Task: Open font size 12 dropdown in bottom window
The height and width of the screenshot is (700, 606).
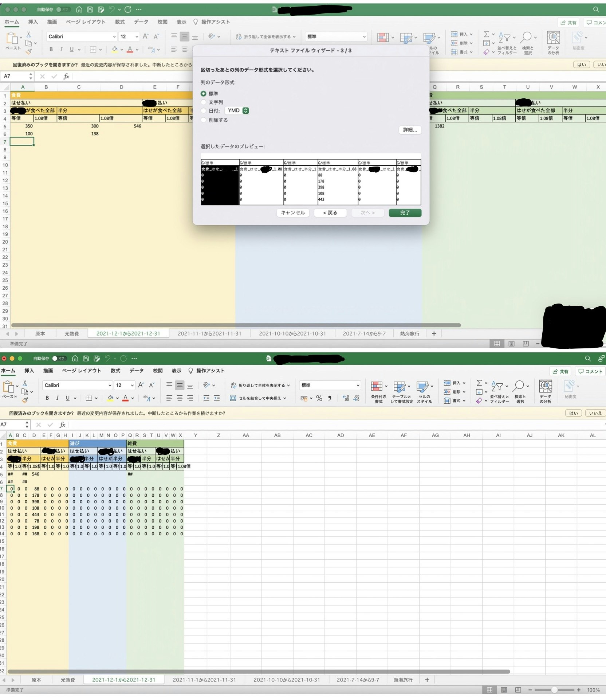Action: tap(132, 385)
